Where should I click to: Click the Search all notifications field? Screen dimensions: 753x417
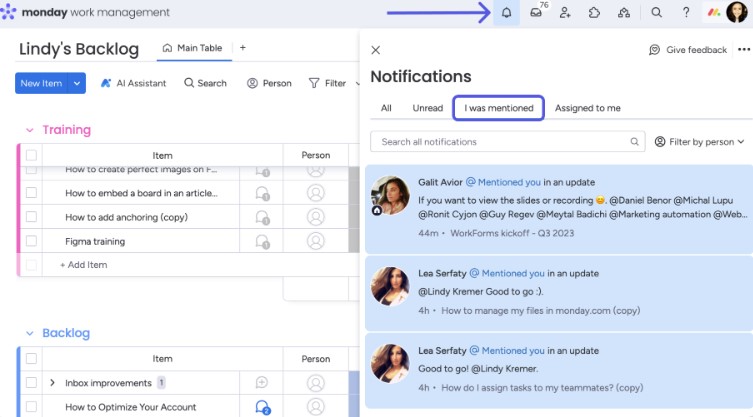coord(508,142)
